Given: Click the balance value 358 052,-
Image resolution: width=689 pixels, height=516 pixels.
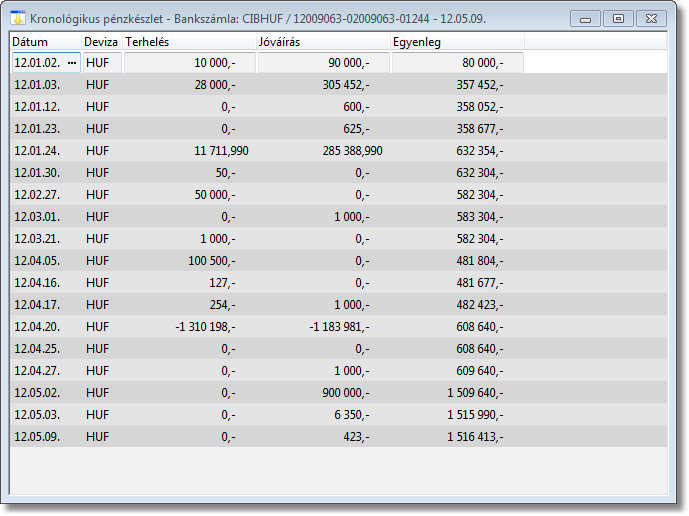Looking at the screenshot, I should (x=480, y=107).
